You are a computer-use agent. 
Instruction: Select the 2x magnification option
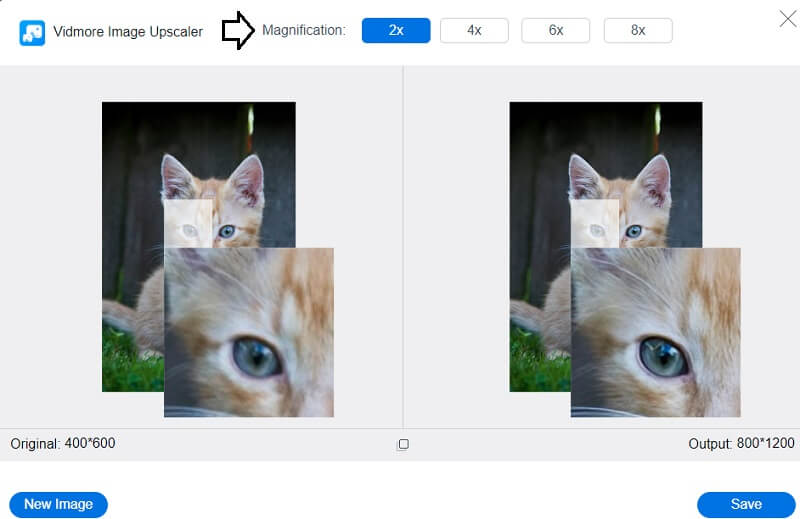(x=396, y=30)
